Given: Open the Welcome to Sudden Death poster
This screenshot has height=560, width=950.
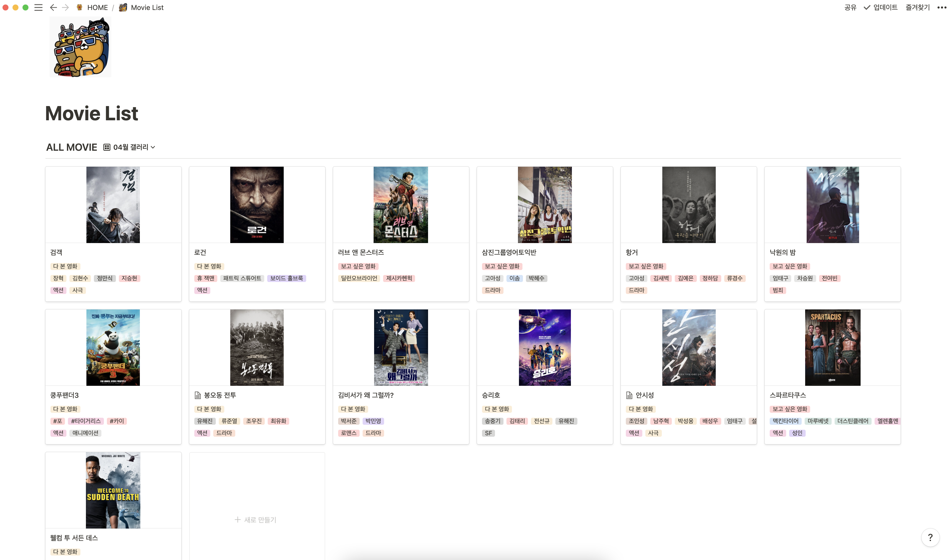Looking at the screenshot, I should (113, 490).
